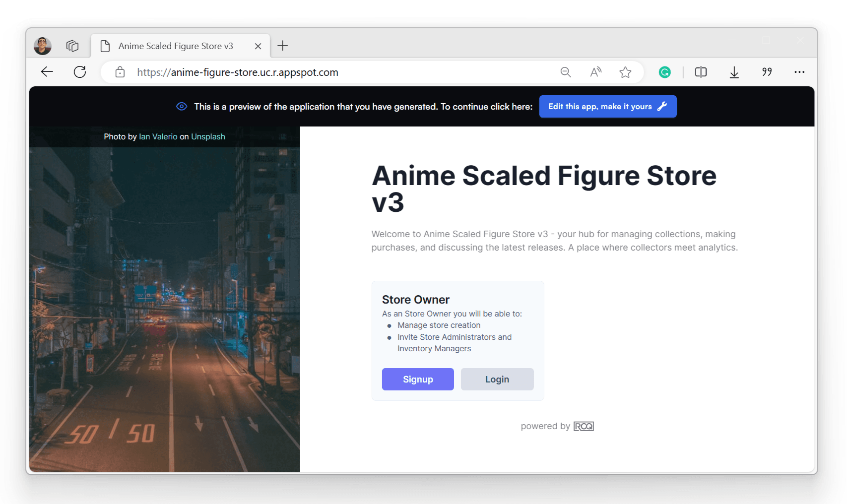This screenshot has width=847, height=504.
Task: Click 'Manage store creation' list item
Action: (439, 325)
